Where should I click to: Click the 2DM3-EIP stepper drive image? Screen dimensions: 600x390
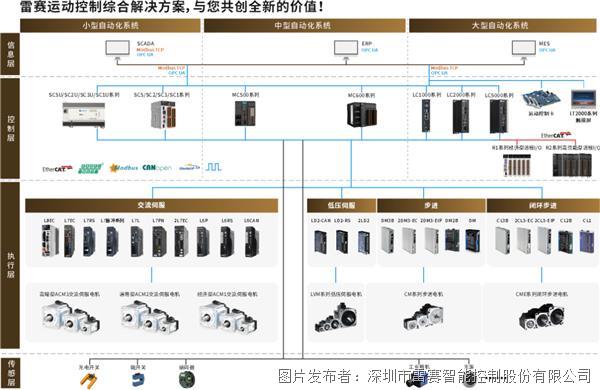432,240
